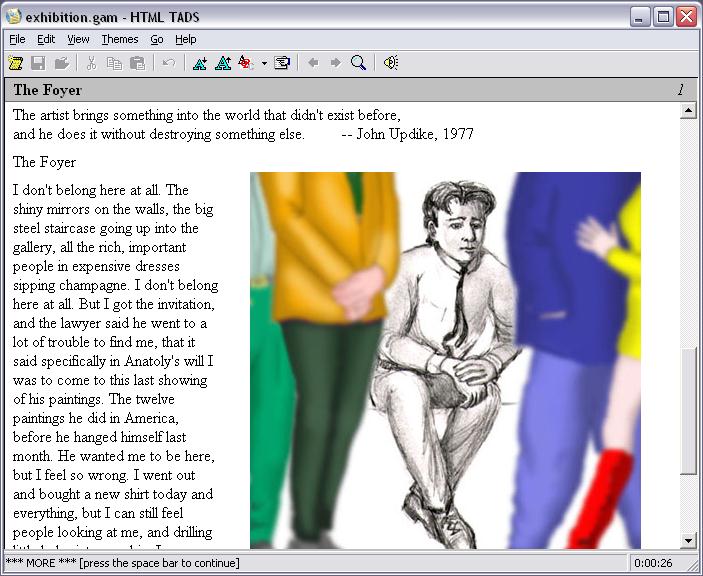Decrease font size with the A-down icon
Image resolution: width=703 pixels, height=576 pixels.
click(x=200, y=63)
